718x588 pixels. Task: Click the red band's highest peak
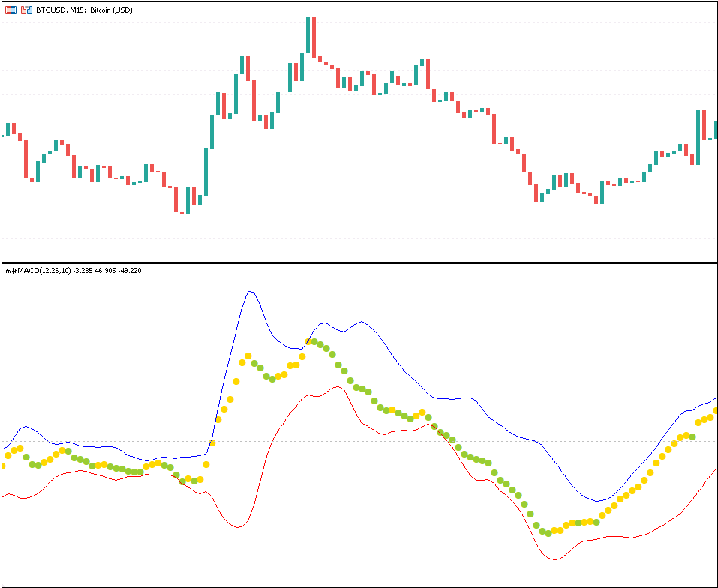338,387
